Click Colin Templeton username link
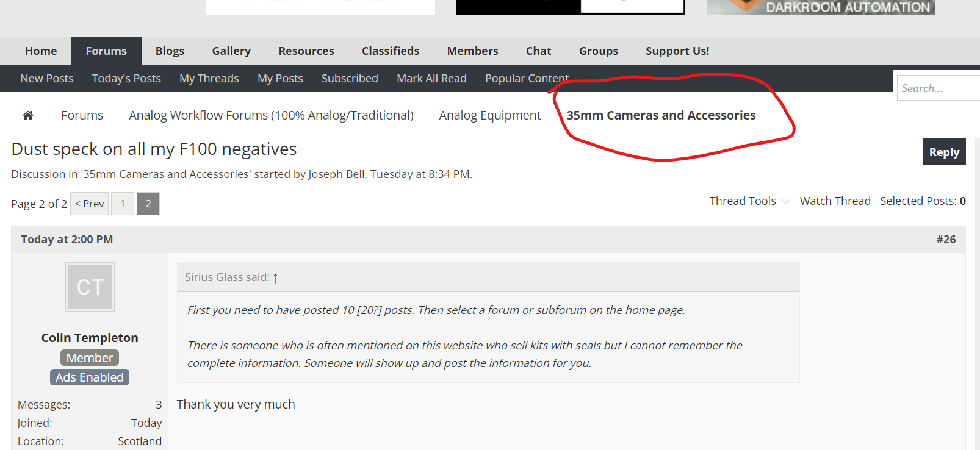 pyautogui.click(x=90, y=338)
